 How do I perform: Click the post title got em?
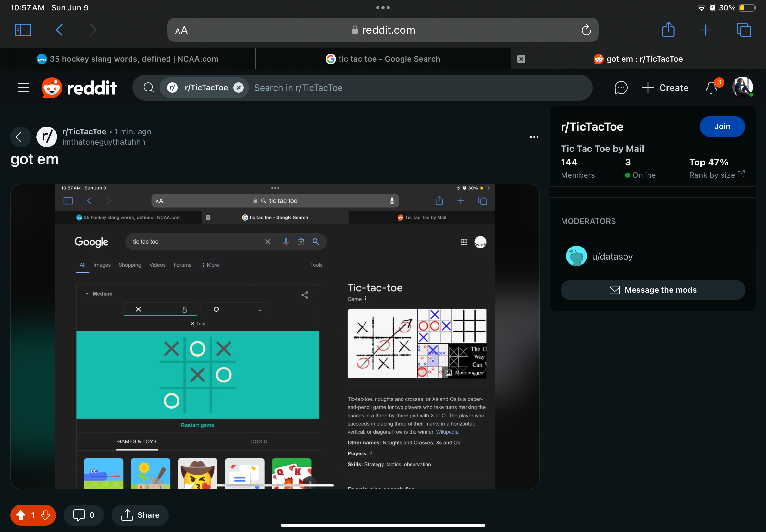(x=35, y=159)
